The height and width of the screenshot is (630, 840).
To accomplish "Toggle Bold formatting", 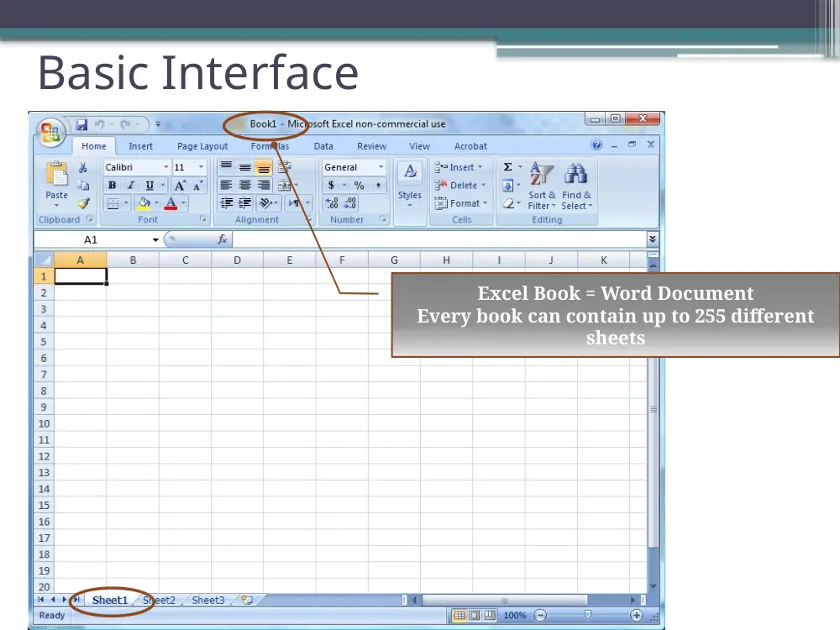I will pyautogui.click(x=112, y=186).
